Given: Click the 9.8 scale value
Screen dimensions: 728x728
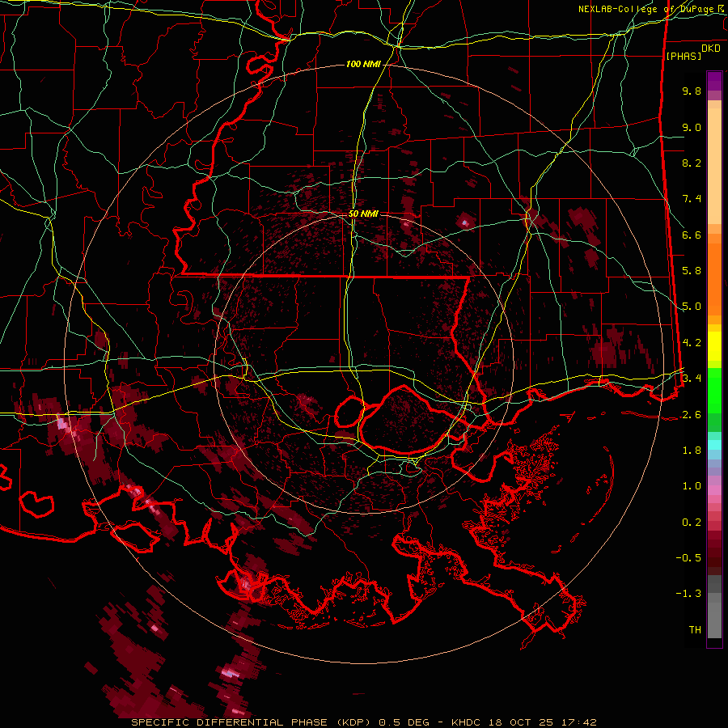Looking at the screenshot, I should [x=692, y=91].
